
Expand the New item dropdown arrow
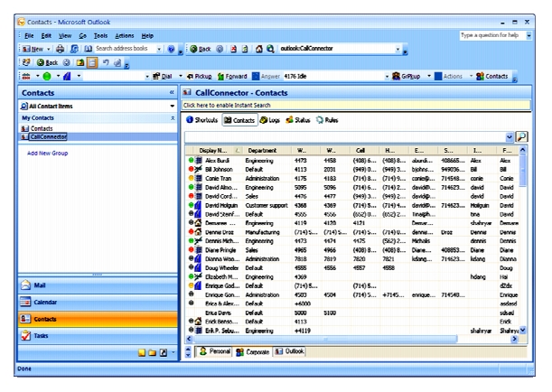49,49
